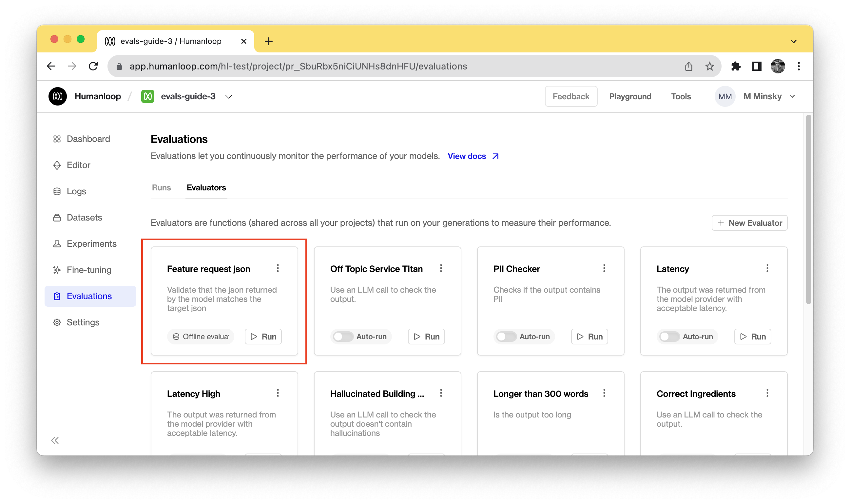850x504 pixels.
Task: Click the New Evaluator button
Action: (x=749, y=223)
